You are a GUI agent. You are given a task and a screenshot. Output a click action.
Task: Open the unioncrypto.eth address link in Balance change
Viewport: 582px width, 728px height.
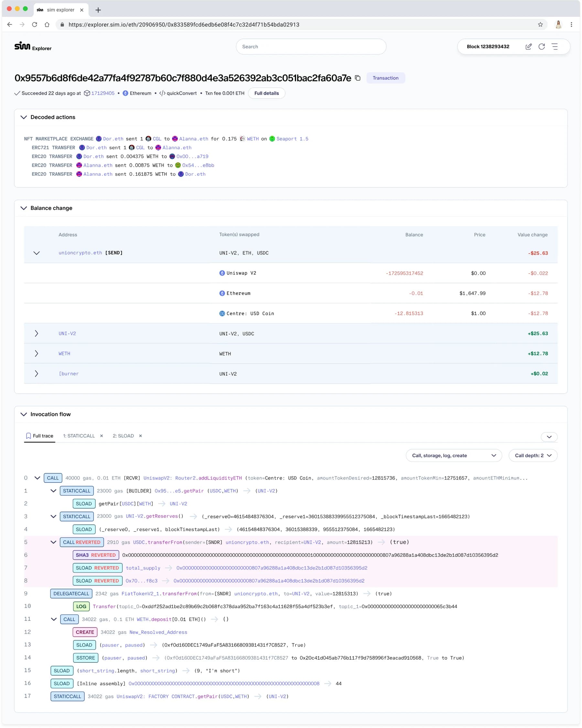80,253
